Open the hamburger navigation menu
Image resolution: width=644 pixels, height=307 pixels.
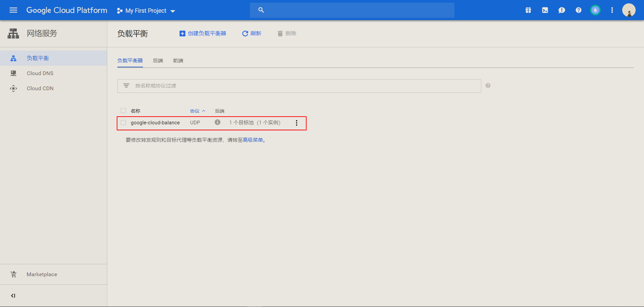point(13,10)
